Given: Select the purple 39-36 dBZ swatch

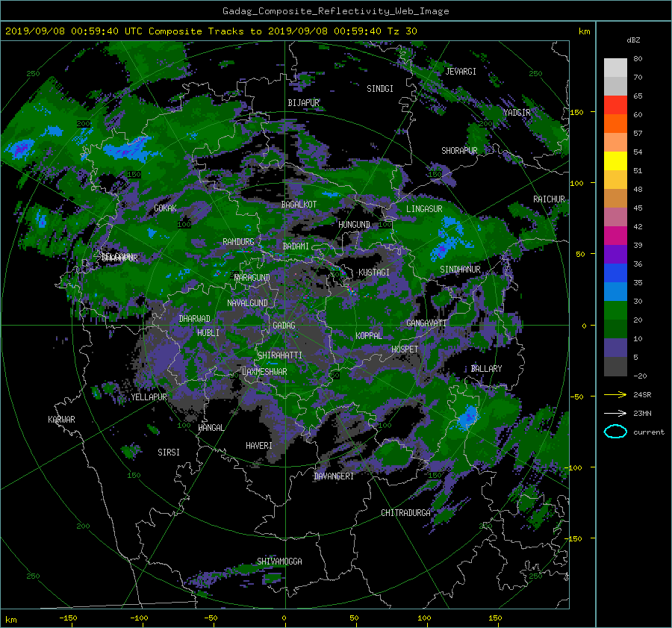Looking at the screenshot, I should [615, 254].
